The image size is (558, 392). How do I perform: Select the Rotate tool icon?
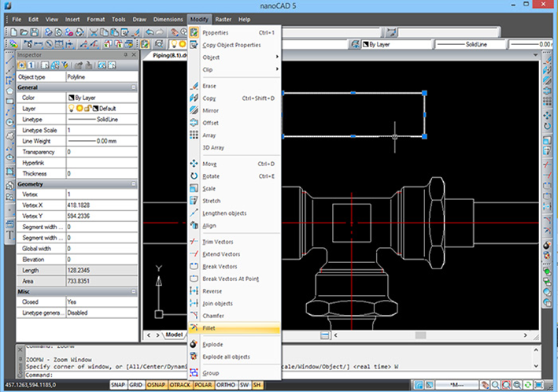tap(194, 176)
